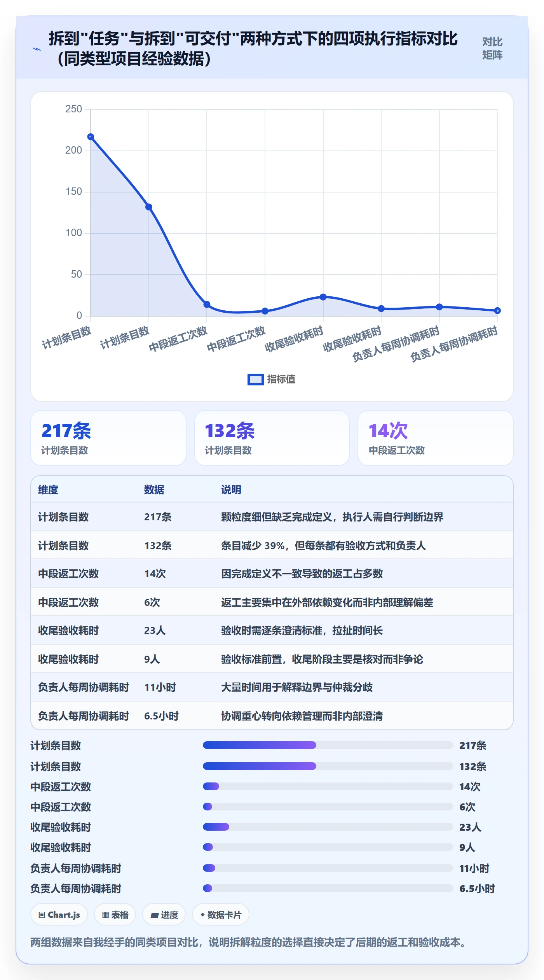Click the 6次 cell in the table
The width and height of the screenshot is (544, 980).
click(152, 602)
